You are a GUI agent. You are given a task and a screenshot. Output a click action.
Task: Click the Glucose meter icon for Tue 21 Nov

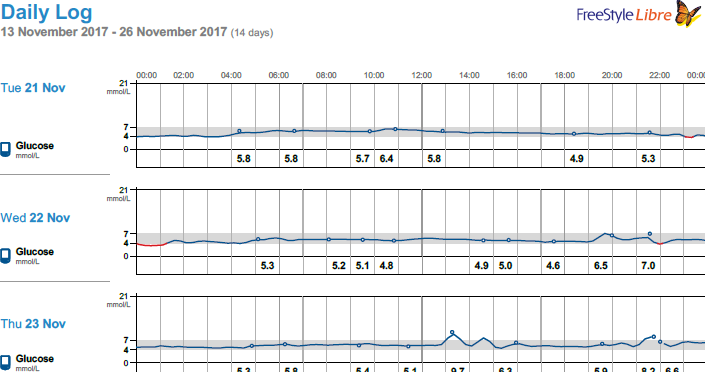5,150
